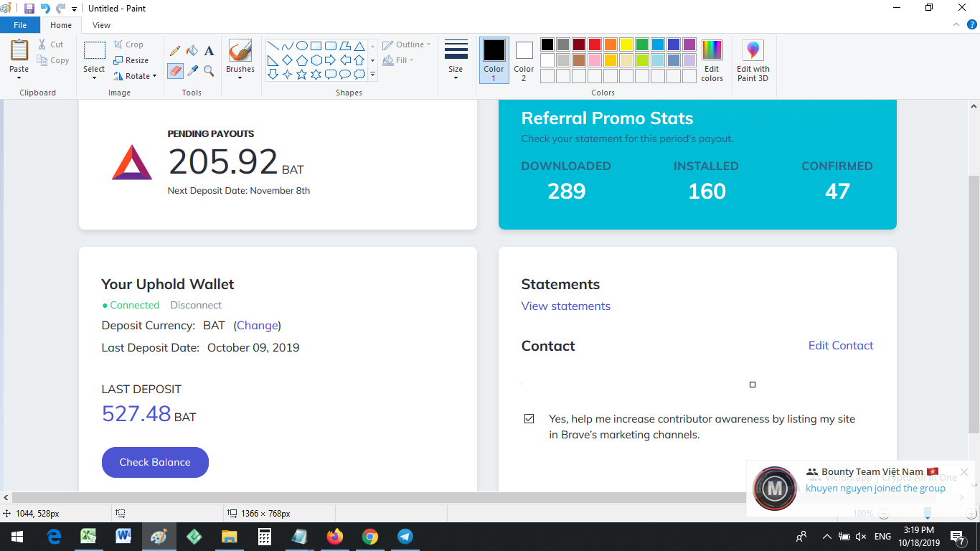980x551 pixels.
Task: Open the shape Outline dropdown
Action: point(407,44)
